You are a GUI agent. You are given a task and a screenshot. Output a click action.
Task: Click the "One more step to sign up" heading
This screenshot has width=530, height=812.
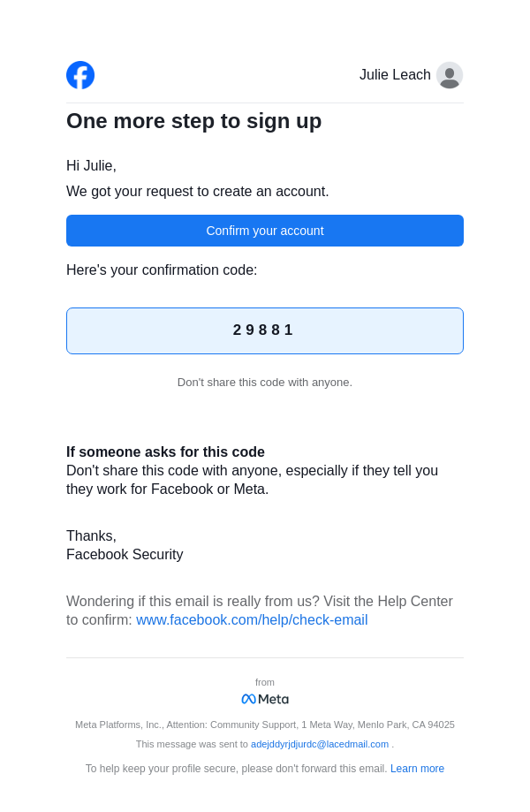[x=194, y=121]
